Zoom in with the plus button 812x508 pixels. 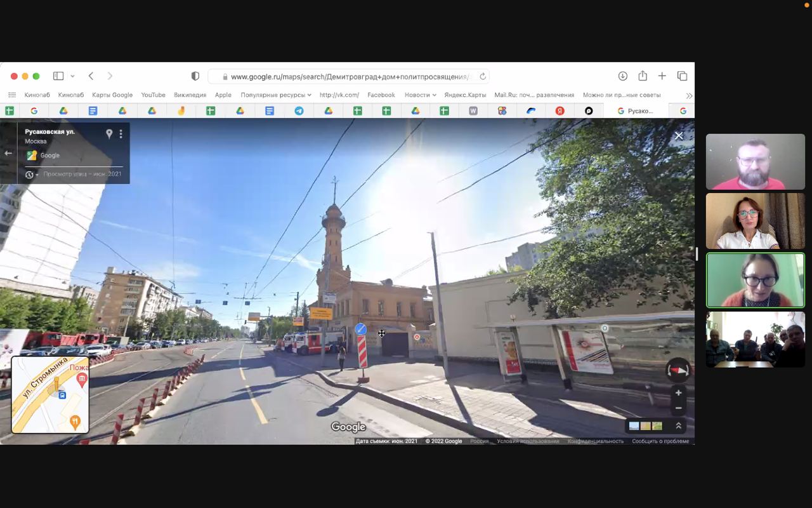pos(678,393)
